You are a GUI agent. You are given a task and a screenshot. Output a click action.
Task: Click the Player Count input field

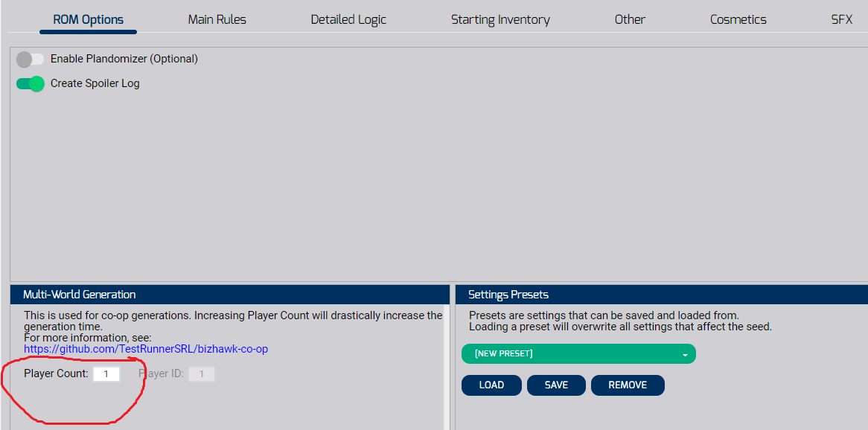click(x=106, y=374)
